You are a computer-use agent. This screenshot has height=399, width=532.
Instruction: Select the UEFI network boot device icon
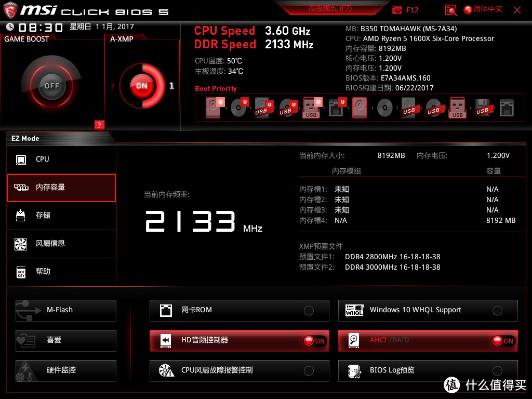pos(337,108)
